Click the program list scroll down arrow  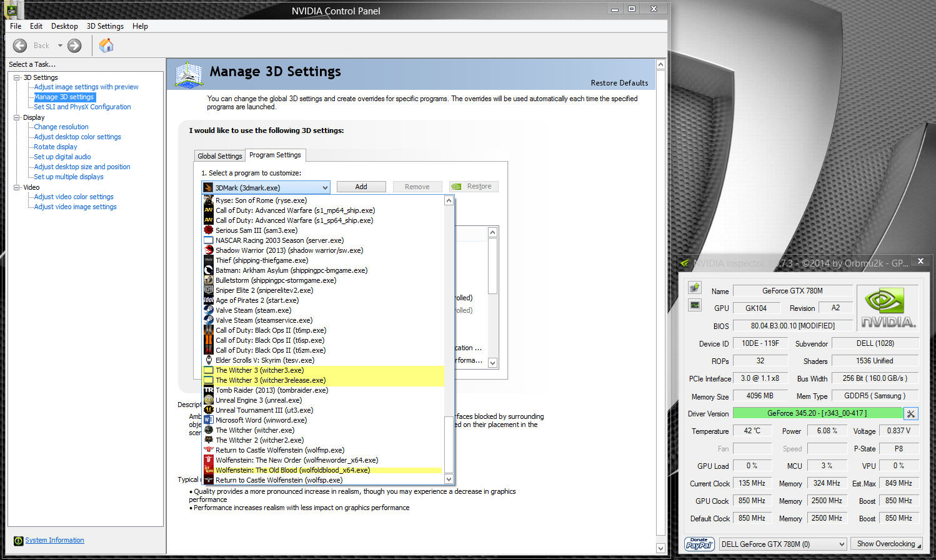pos(449,479)
